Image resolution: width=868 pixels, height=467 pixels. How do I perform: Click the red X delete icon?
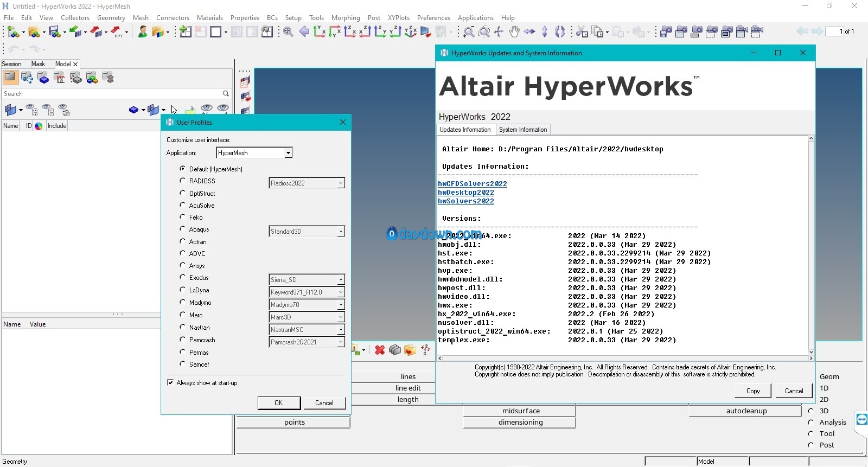[380, 350]
